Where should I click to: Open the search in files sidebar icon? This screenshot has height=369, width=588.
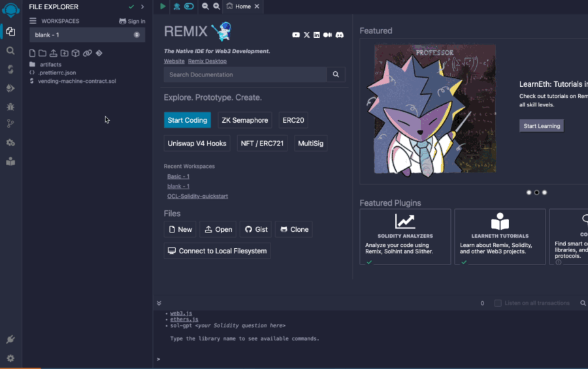10,50
